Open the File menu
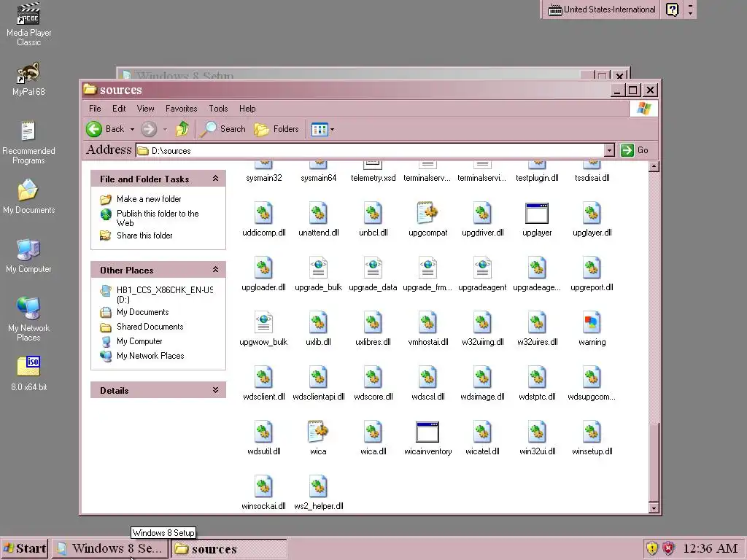747x560 pixels. click(x=95, y=109)
